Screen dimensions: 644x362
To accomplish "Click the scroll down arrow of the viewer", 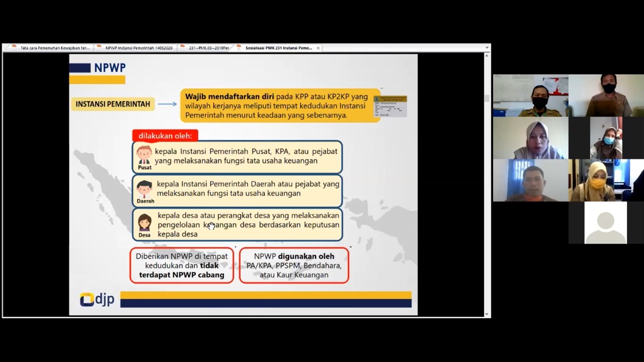I will click(x=487, y=314).
